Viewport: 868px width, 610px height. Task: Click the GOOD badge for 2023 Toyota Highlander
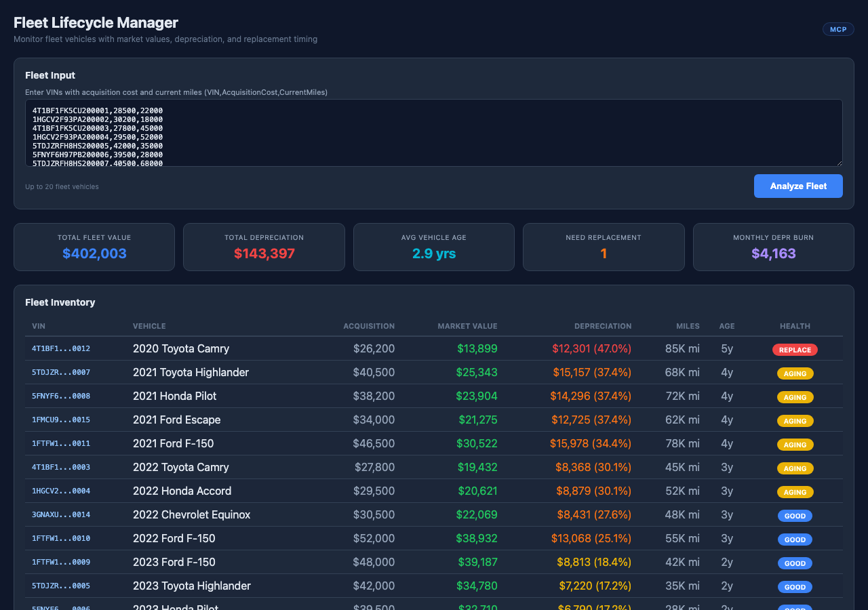(795, 587)
